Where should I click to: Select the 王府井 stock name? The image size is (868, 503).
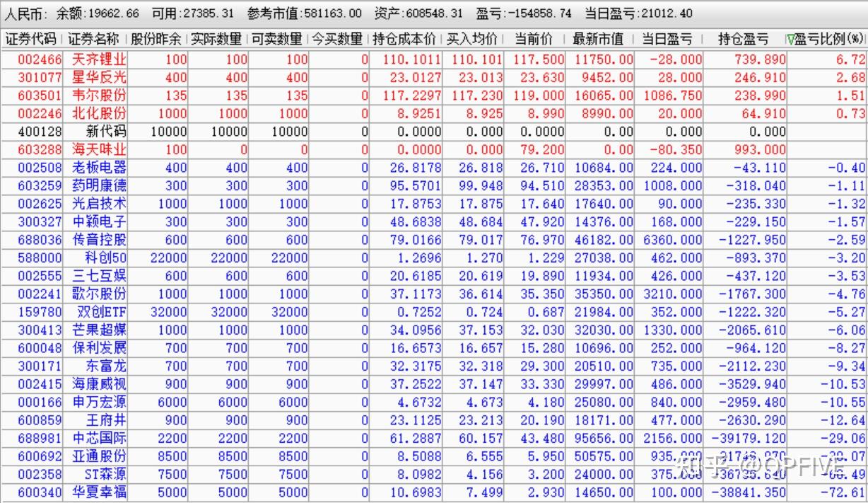[106, 420]
